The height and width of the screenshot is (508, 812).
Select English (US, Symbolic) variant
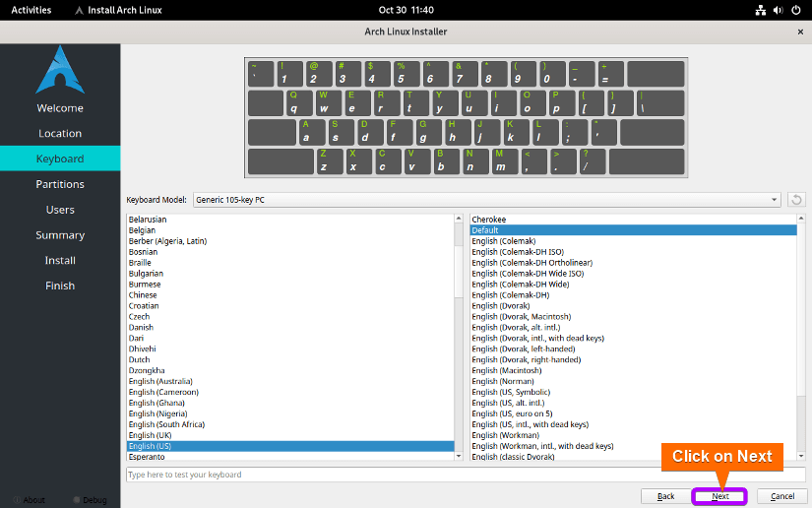pos(633,393)
